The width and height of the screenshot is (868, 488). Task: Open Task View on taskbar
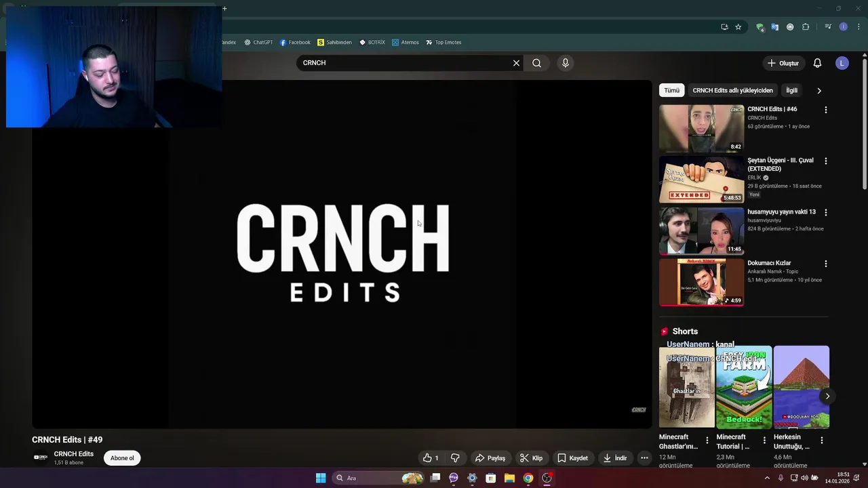(x=435, y=478)
